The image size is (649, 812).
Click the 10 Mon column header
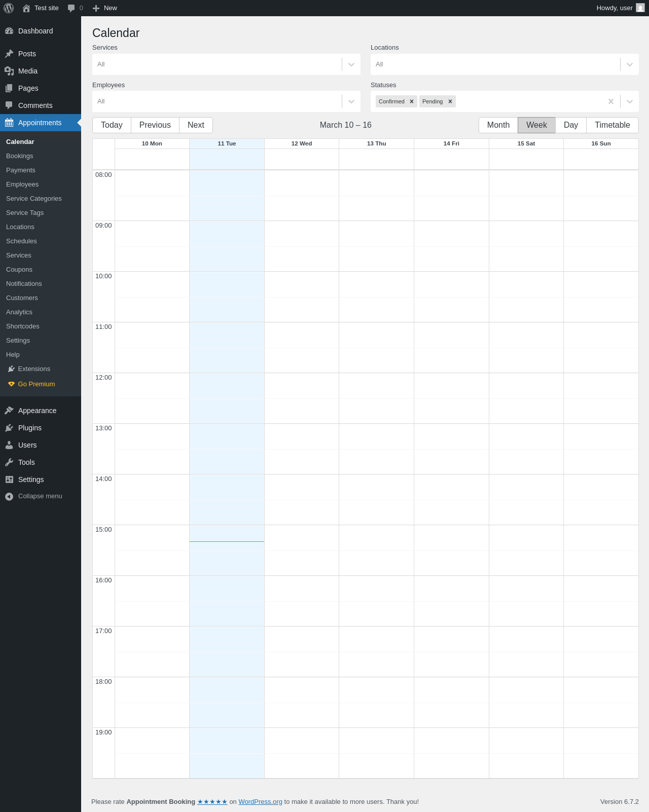(x=152, y=143)
